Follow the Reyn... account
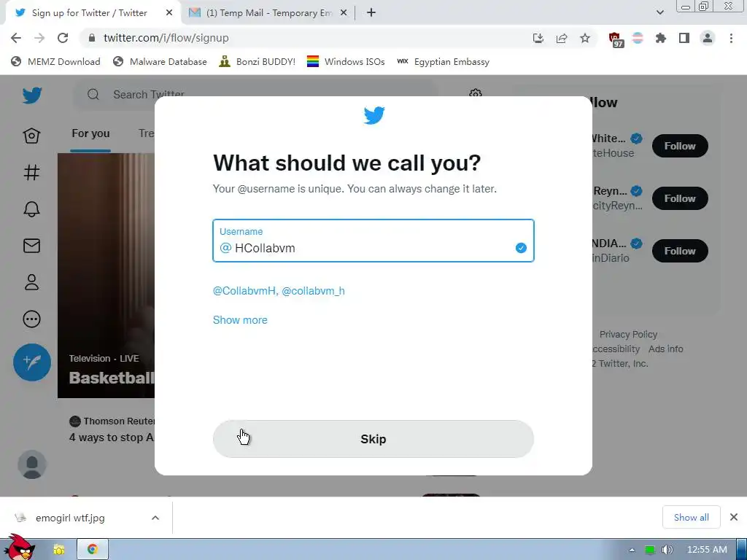Image resolution: width=747 pixels, height=560 pixels. pyautogui.click(x=680, y=198)
